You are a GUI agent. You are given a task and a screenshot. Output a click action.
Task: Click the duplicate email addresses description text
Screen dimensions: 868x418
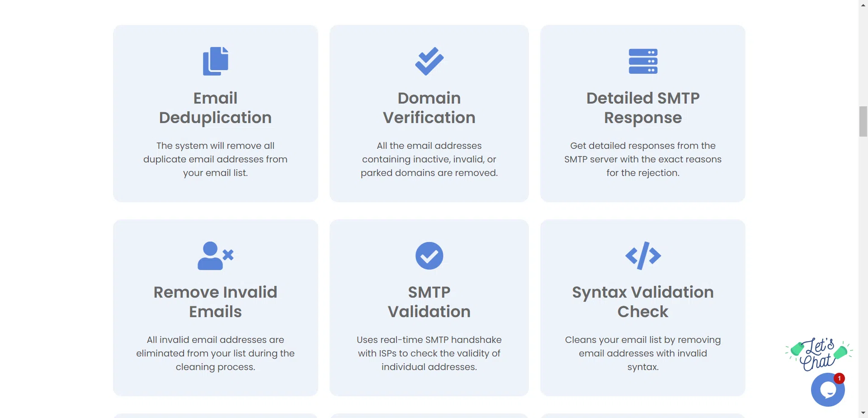pyautogui.click(x=215, y=159)
